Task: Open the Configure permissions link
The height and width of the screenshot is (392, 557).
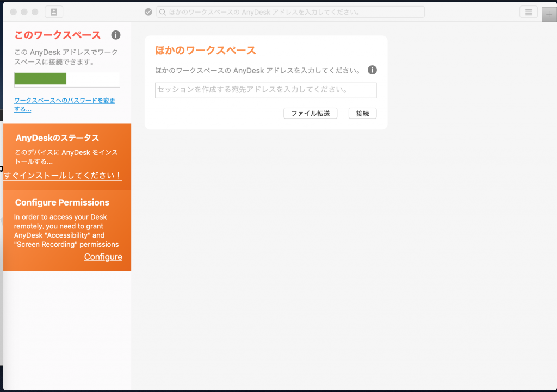Action: coord(103,257)
